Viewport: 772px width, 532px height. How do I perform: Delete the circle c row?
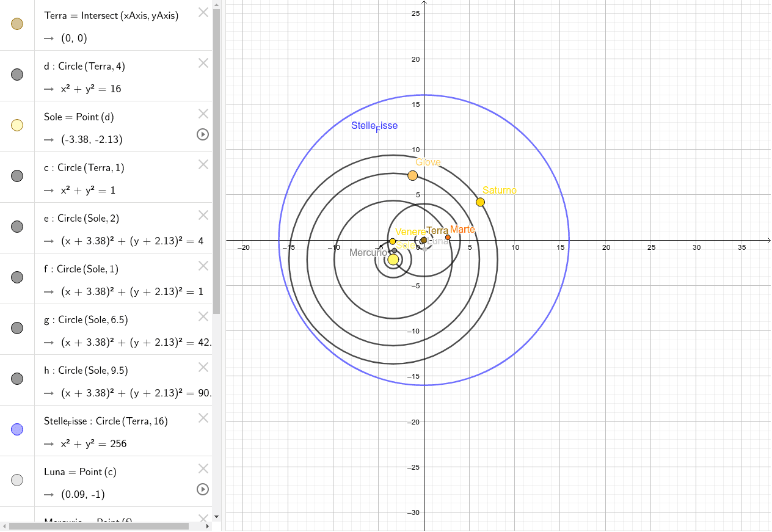tap(203, 164)
